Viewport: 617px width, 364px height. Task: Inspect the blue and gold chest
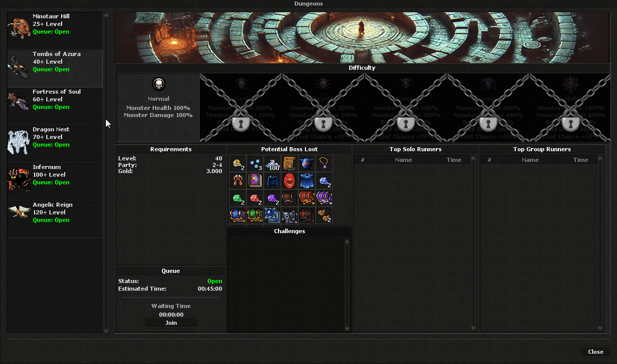[x=238, y=216]
